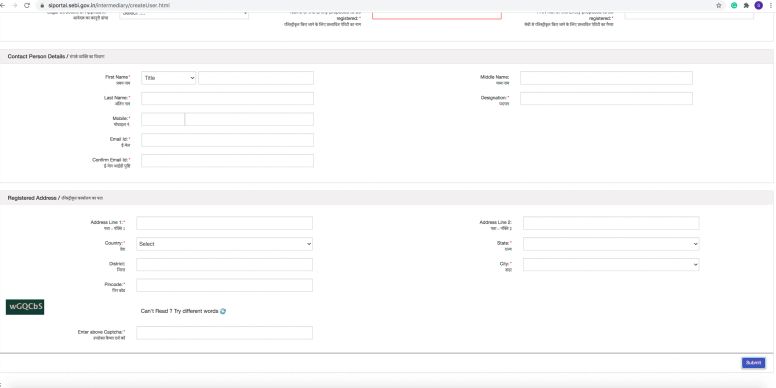776x388 pixels.
Task: Click the Middle Name field
Action: pos(606,78)
